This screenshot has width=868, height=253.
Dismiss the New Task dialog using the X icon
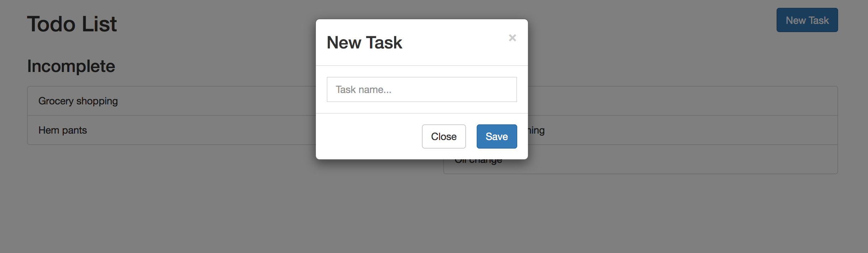click(x=512, y=38)
